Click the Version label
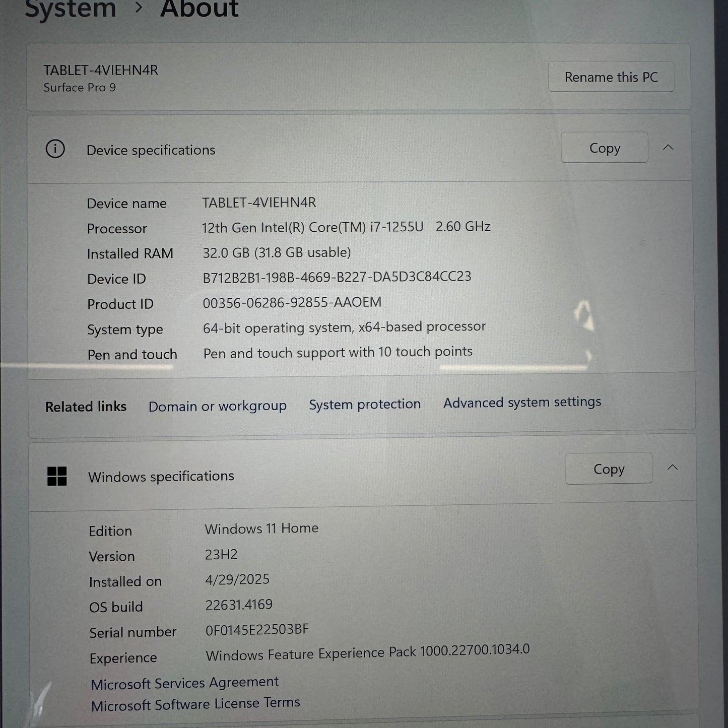The width and height of the screenshot is (728, 728). click(112, 557)
